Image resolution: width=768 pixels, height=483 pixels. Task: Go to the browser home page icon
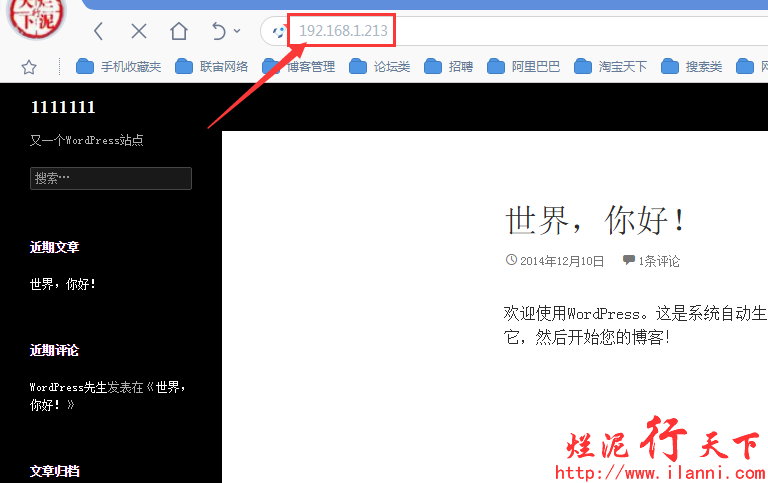click(179, 31)
